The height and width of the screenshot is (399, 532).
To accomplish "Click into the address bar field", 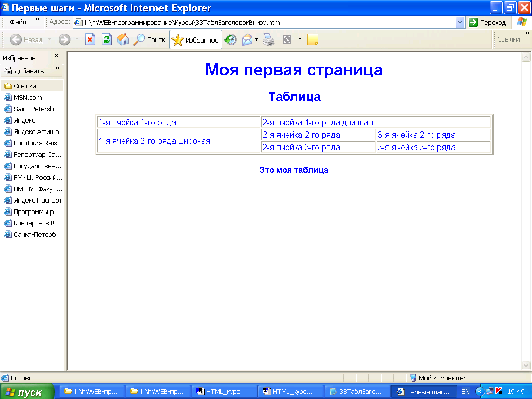I will tap(264, 23).
